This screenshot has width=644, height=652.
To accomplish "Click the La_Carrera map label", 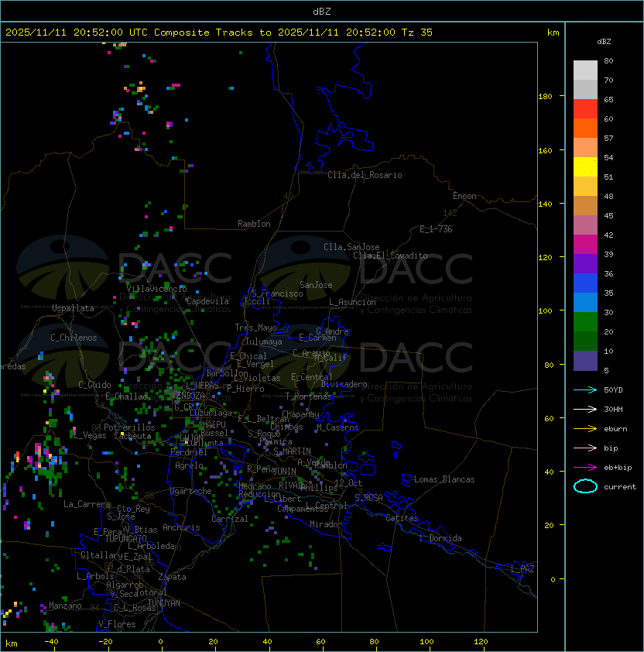I will [87, 504].
